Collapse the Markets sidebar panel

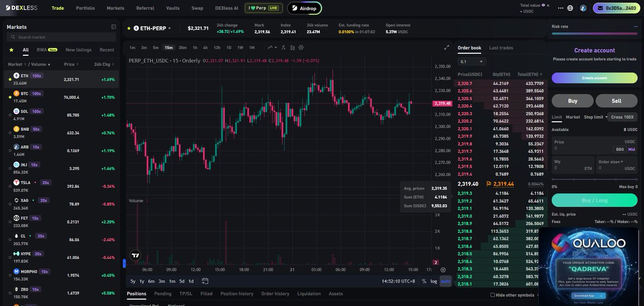click(x=113, y=27)
